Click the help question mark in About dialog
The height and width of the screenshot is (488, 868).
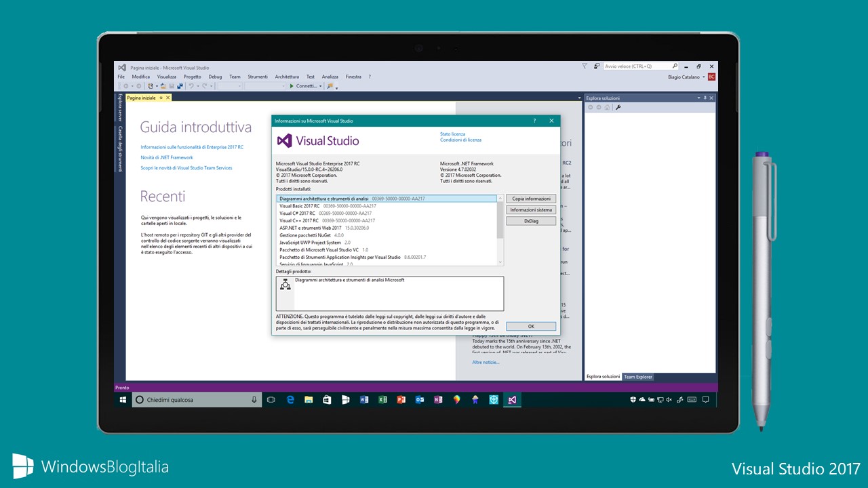pyautogui.click(x=534, y=121)
